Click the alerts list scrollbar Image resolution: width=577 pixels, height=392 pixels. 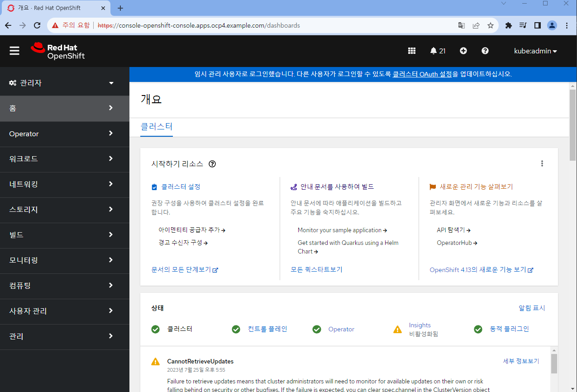coord(554,363)
